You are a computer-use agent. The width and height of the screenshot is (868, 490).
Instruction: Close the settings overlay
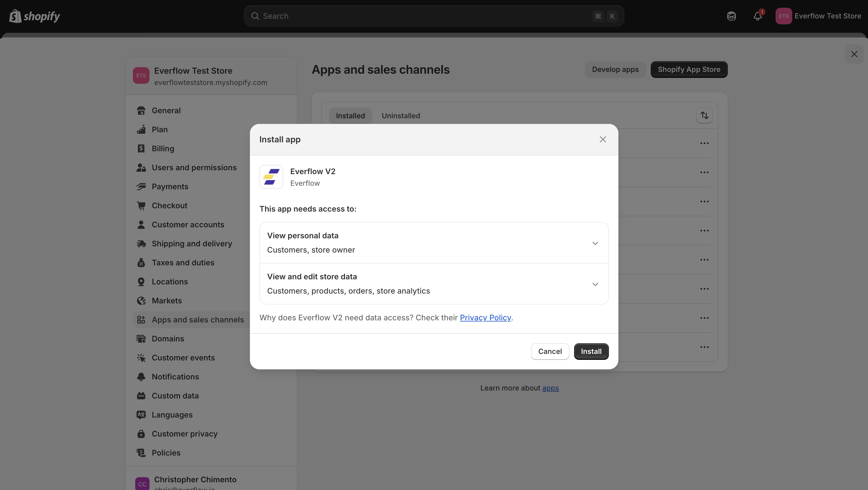pyautogui.click(x=854, y=54)
